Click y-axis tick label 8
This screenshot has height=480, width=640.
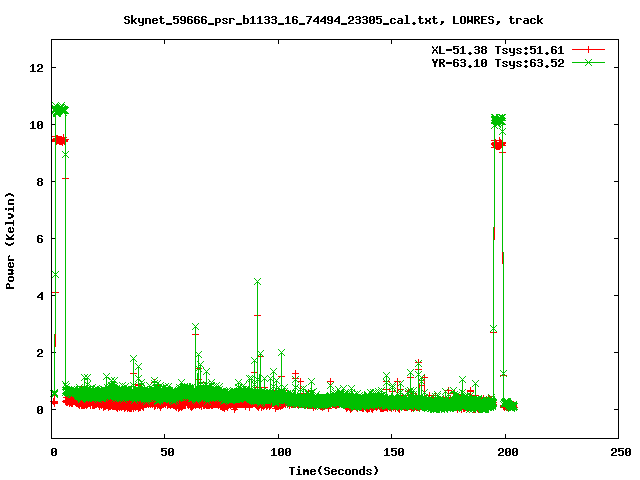(x=40, y=182)
